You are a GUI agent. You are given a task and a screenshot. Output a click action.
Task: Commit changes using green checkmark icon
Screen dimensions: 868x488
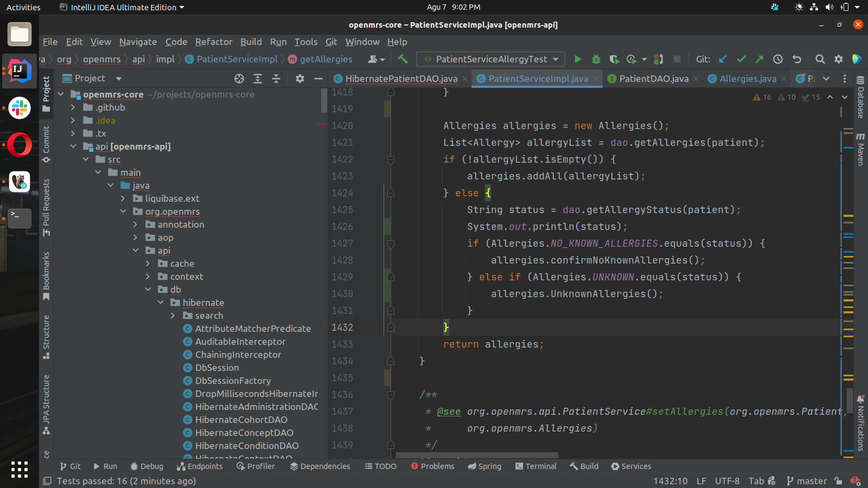pos(741,59)
